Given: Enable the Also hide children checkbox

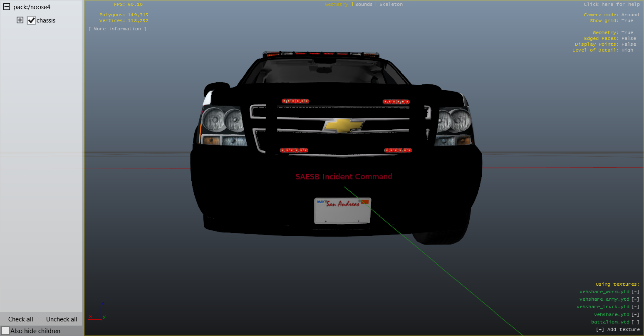Looking at the screenshot, I should coord(5,331).
